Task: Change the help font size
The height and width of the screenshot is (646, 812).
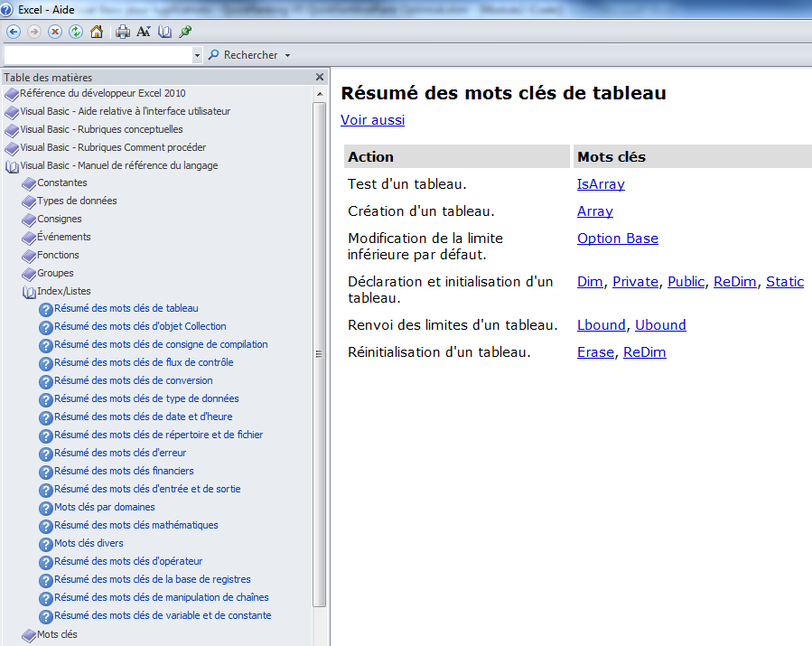Action: coord(144,32)
